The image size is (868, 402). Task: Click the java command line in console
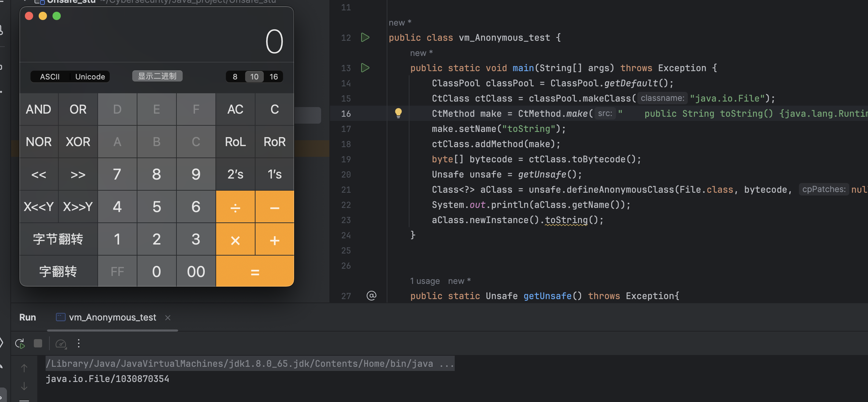coord(250,364)
